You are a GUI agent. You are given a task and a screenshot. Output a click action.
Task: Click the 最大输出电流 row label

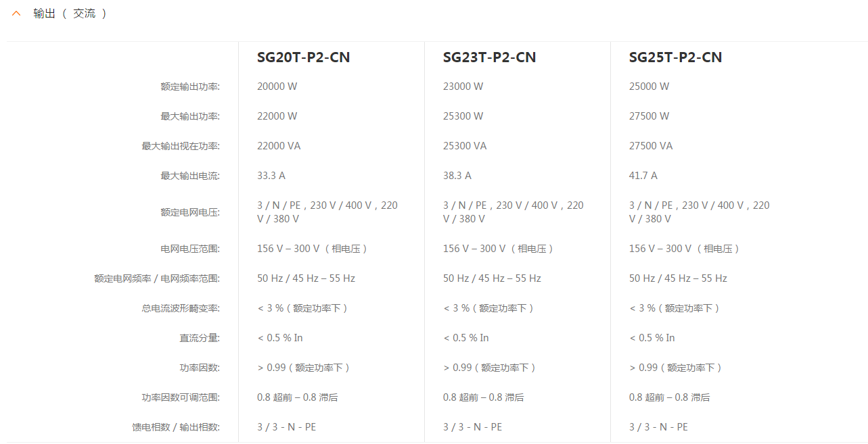coord(190,176)
